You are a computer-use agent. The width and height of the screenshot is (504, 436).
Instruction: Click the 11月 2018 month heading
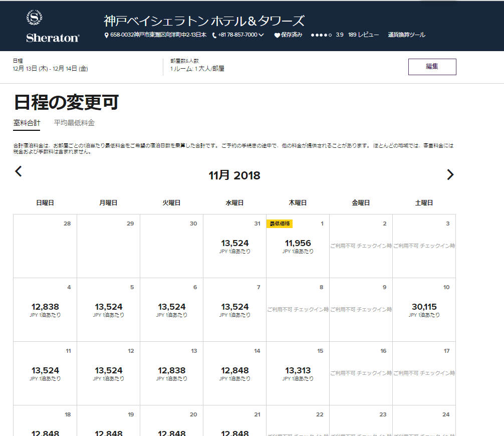[234, 175]
